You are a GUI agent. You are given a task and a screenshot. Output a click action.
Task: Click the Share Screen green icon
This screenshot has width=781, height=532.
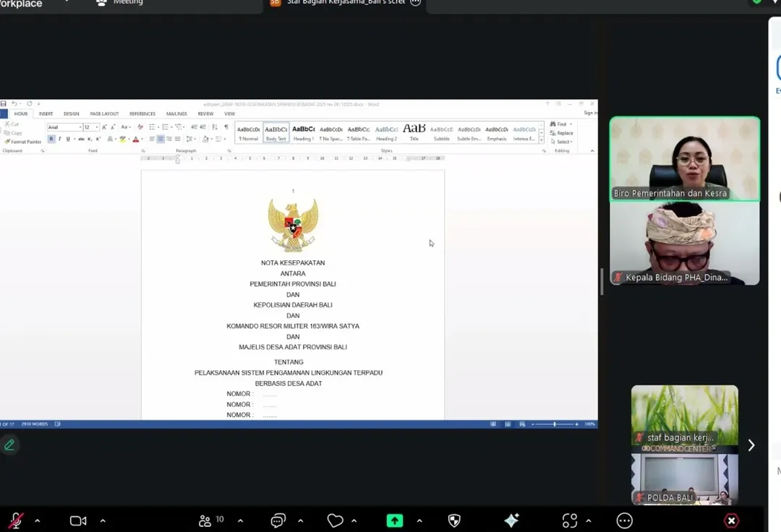point(395,520)
